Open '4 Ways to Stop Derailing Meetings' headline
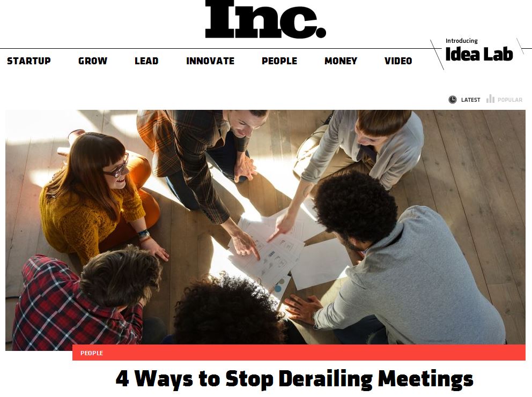532x397 pixels. click(294, 379)
